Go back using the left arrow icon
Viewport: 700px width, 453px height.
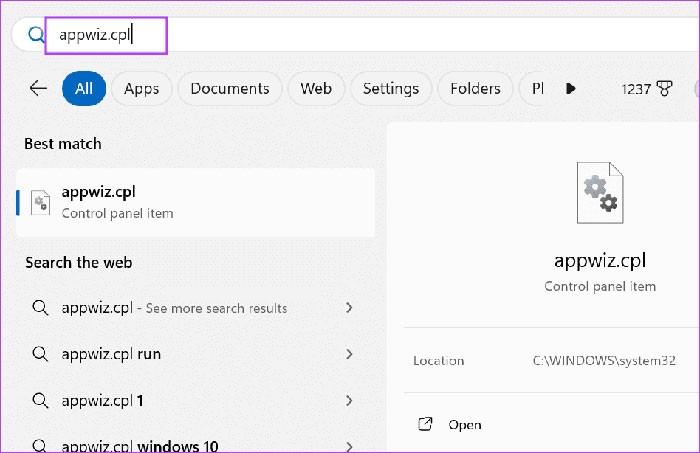(38, 88)
